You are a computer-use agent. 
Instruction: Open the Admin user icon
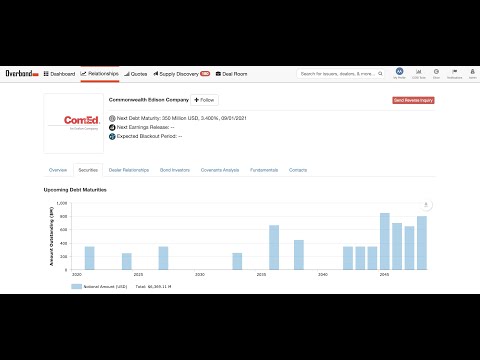coord(472,72)
